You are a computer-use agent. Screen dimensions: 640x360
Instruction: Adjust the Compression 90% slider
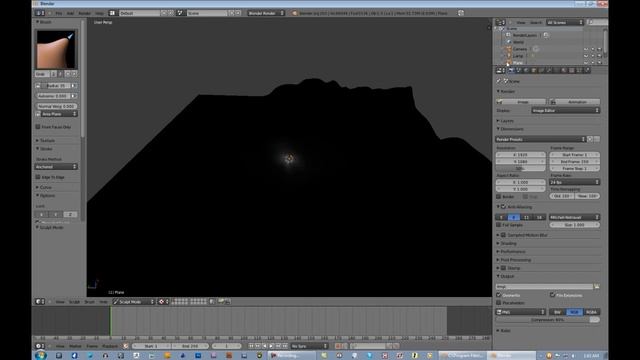548,320
